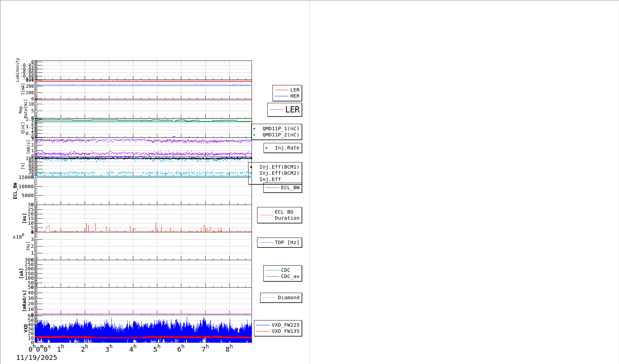Screen dimensions: 619x364
Task: Click the Inj.Rate legend label
Action: click(287, 148)
